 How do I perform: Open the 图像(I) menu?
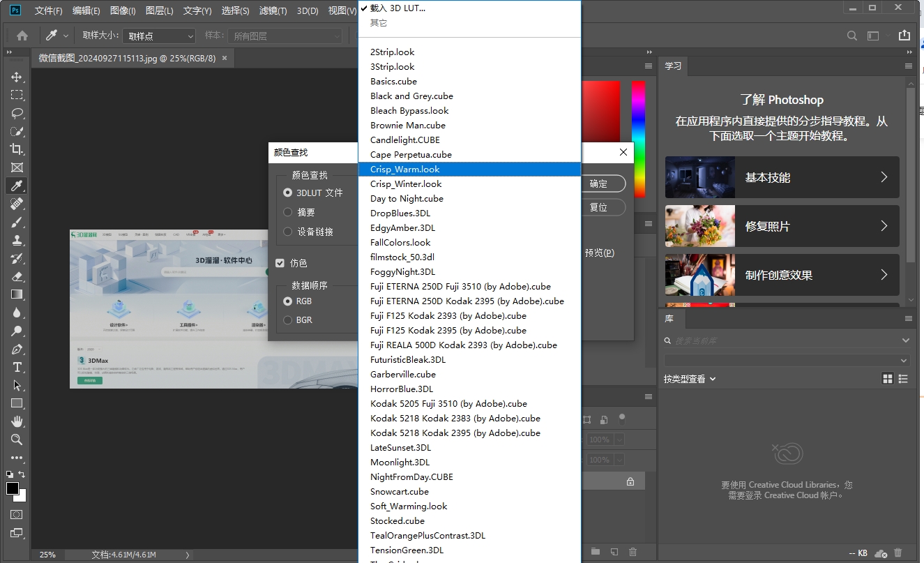click(123, 10)
